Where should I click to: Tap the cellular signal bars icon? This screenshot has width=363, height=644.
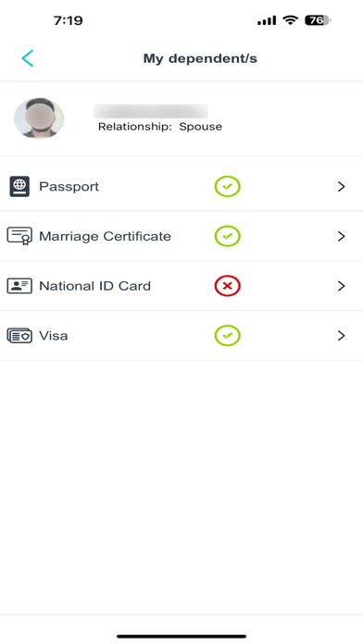(267, 20)
